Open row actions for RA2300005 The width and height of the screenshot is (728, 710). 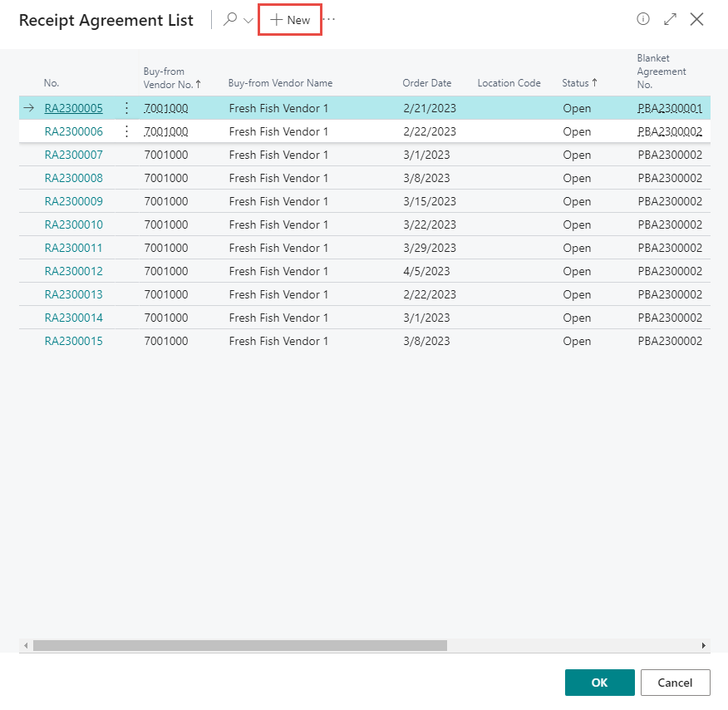point(126,108)
